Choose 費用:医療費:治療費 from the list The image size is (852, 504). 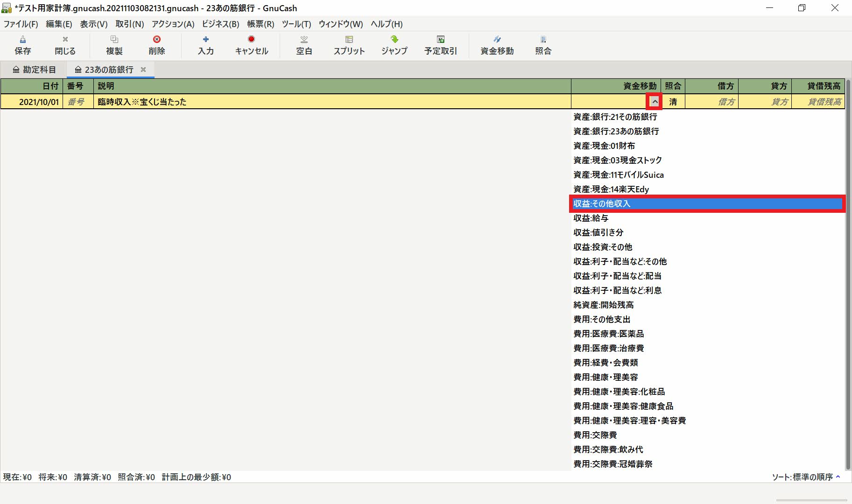coord(708,348)
